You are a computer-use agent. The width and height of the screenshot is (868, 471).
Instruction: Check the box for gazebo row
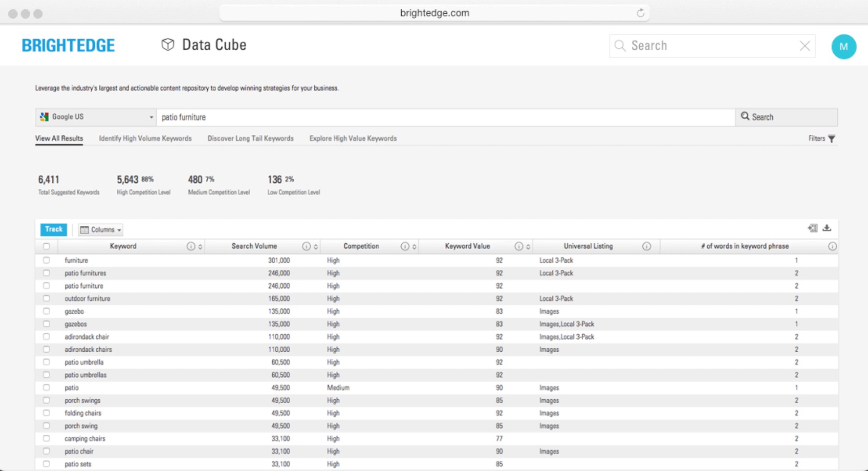click(x=46, y=311)
